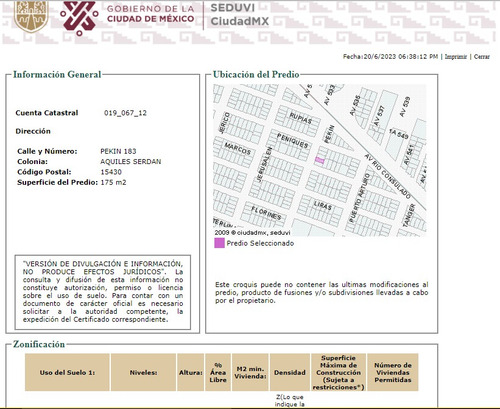Click the PENIQUES street label on map
Viewport: 500px width, 409px height.
tap(293, 141)
